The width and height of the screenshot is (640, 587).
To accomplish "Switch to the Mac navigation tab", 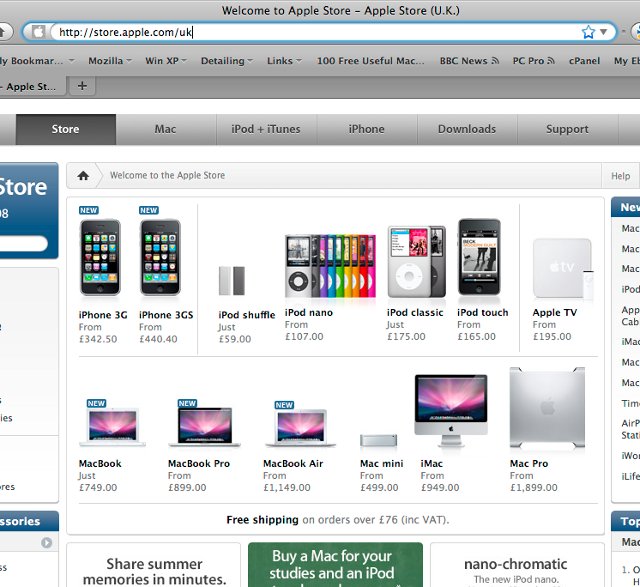I will [166, 129].
